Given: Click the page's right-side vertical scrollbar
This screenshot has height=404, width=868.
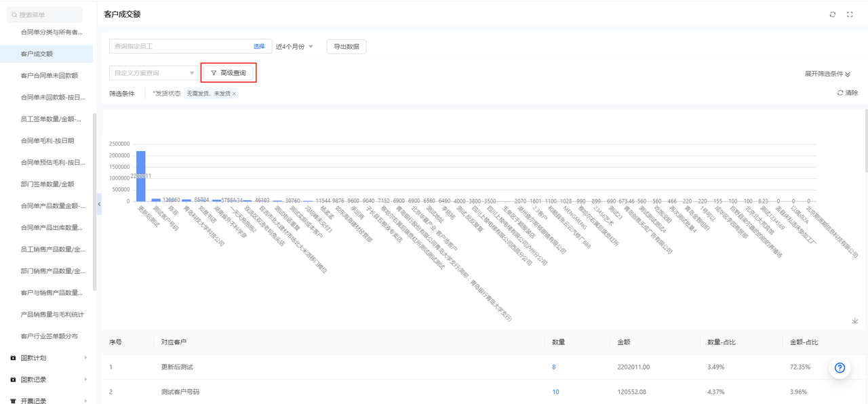Looking at the screenshot, I should click(x=866, y=140).
